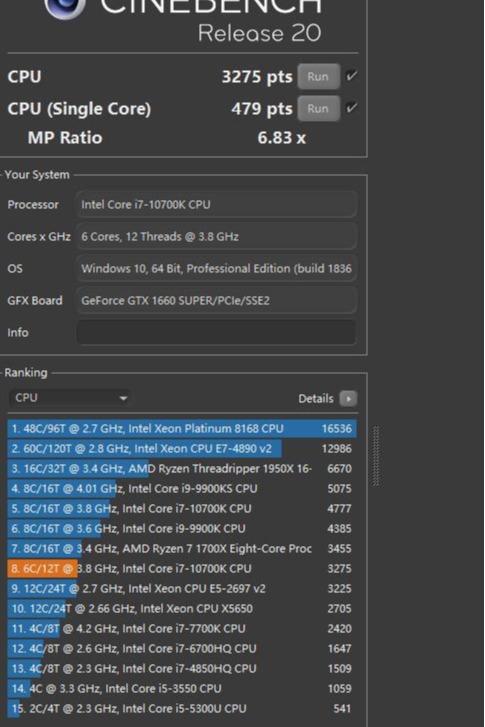This screenshot has height=727, width=485.
Task: Select ranking row 15 Core i5-5300U
Action: (x=182, y=708)
